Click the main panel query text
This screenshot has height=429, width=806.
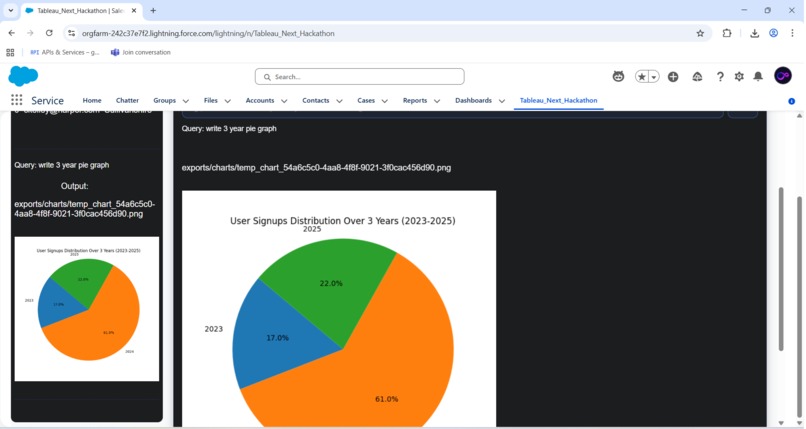[229, 128]
